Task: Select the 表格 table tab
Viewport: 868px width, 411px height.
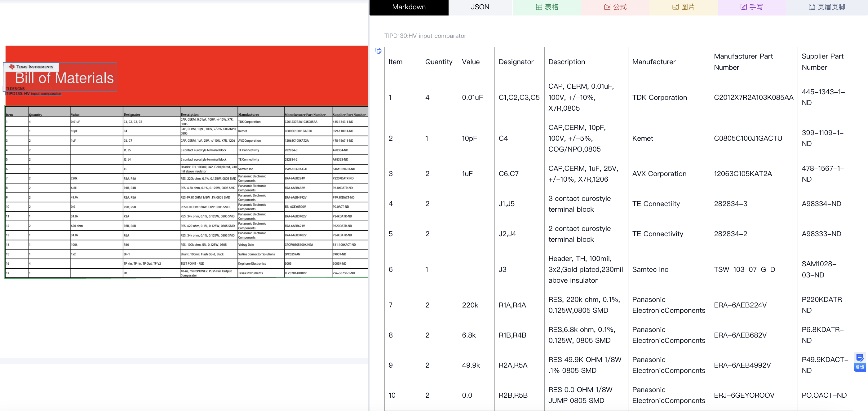Action: (547, 7)
